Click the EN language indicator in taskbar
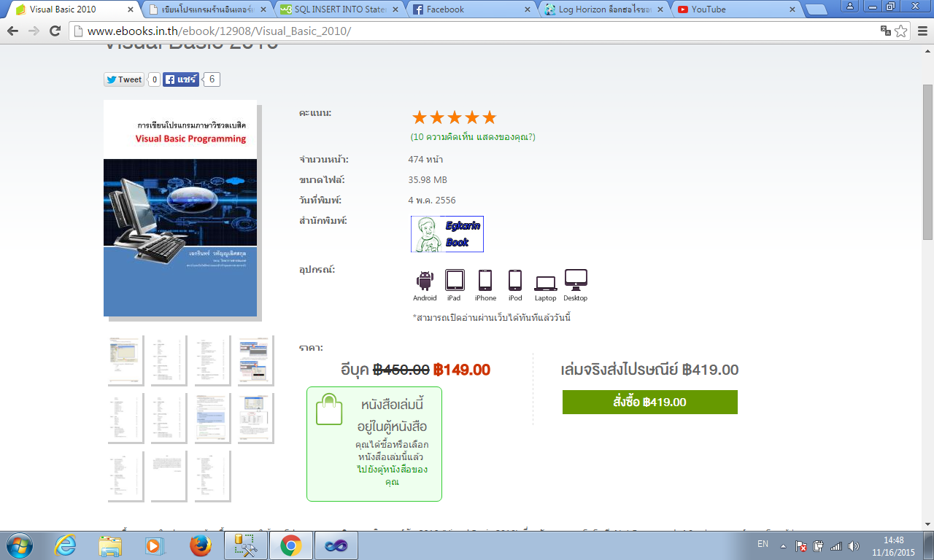The height and width of the screenshot is (560, 934). (763, 544)
